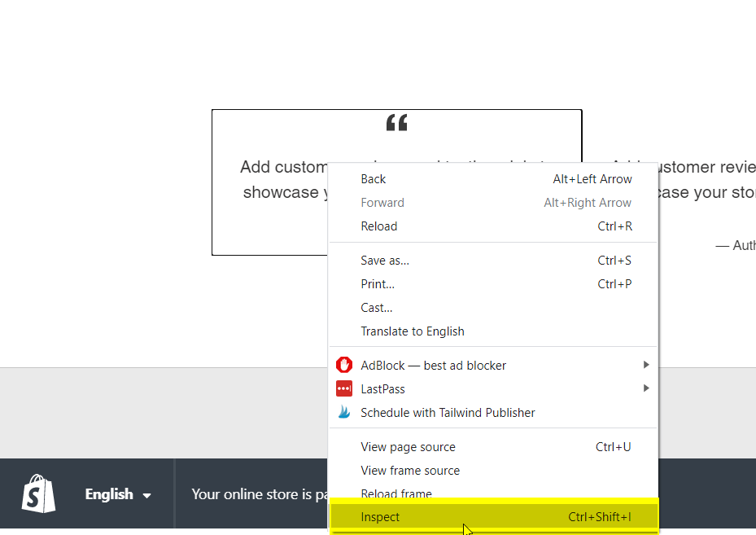Select Reload from the context menu
Screen dimensions: 756x535
[x=379, y=226]
